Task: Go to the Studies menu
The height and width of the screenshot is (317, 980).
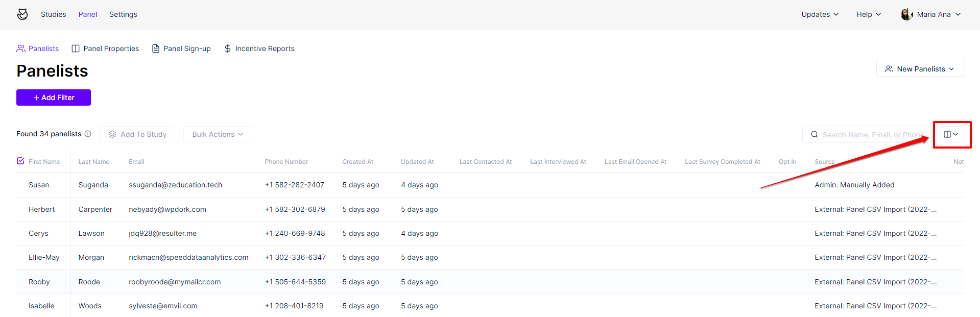Action: point(54,14)
